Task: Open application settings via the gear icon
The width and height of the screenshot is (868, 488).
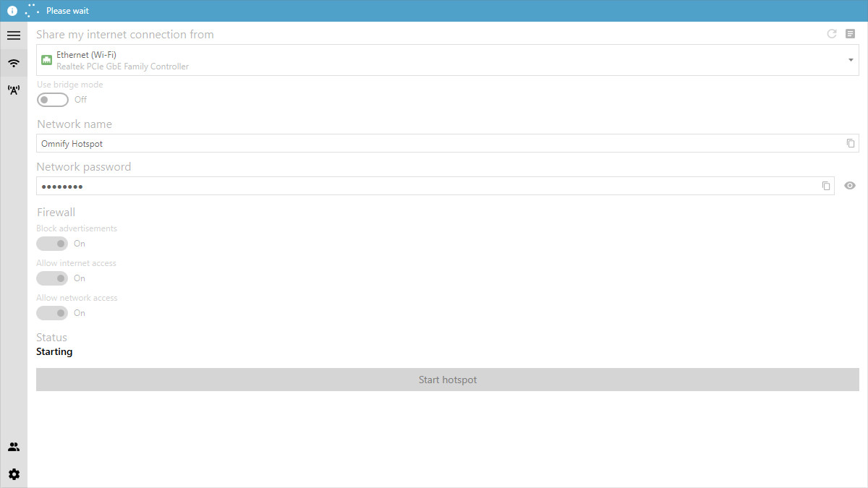Action: coord(14,474)
